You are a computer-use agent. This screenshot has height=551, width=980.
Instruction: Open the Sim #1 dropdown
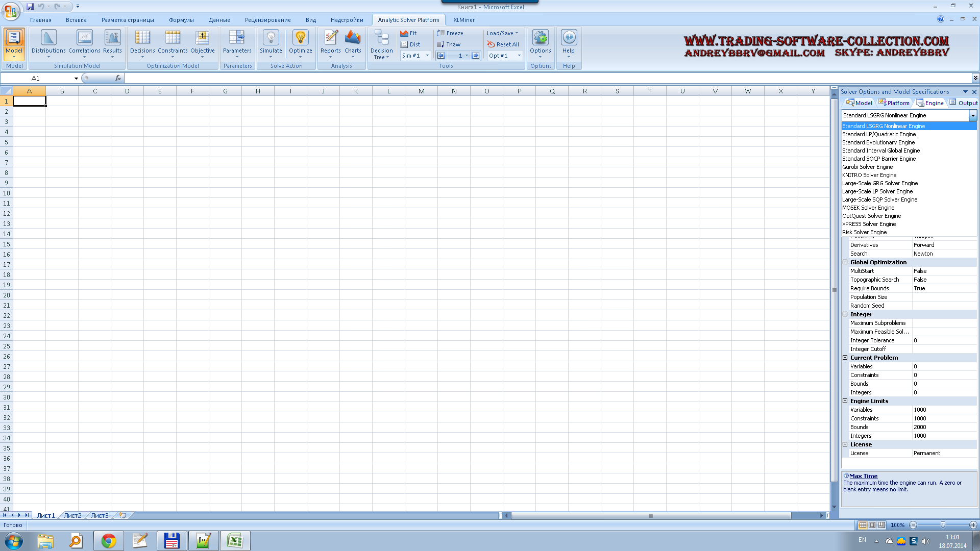click(427, 56)
